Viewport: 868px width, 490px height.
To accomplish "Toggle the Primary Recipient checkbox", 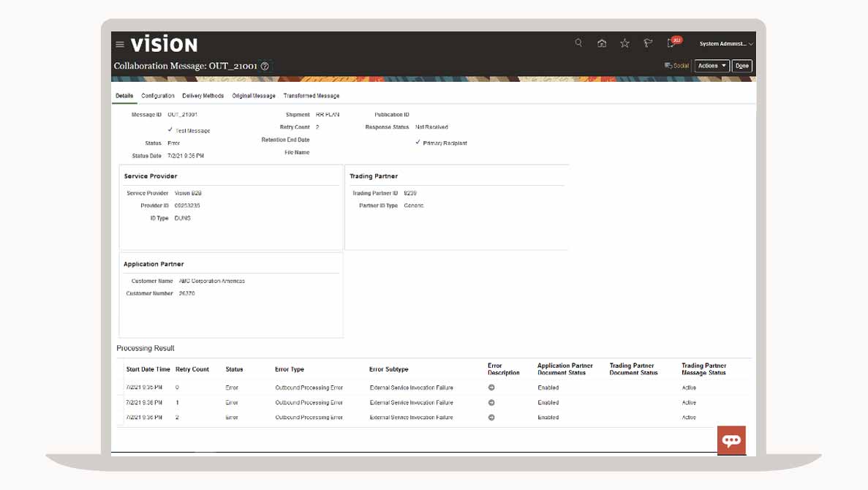I will pyautogui.click(x=418, y=142).
